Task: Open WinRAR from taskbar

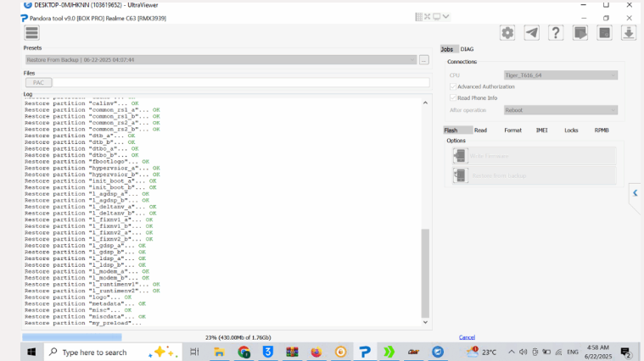Action: (292, 352)
